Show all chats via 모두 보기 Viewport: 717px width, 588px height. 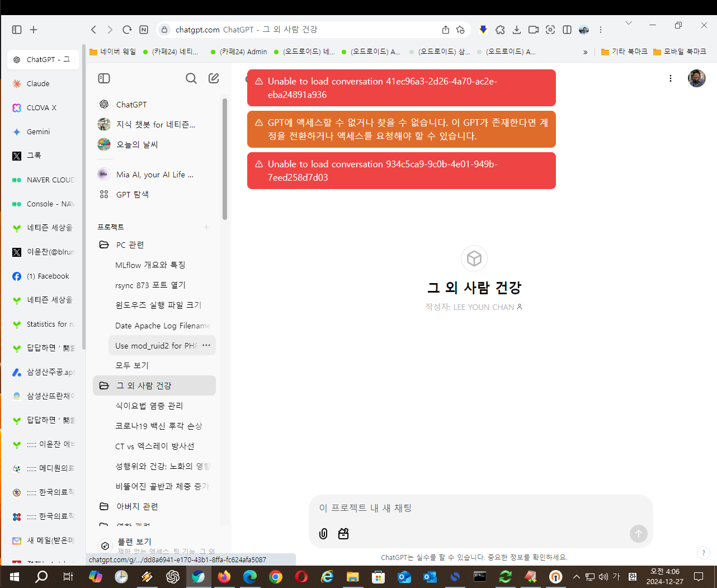pyautogui.click(x=132, y=365)
